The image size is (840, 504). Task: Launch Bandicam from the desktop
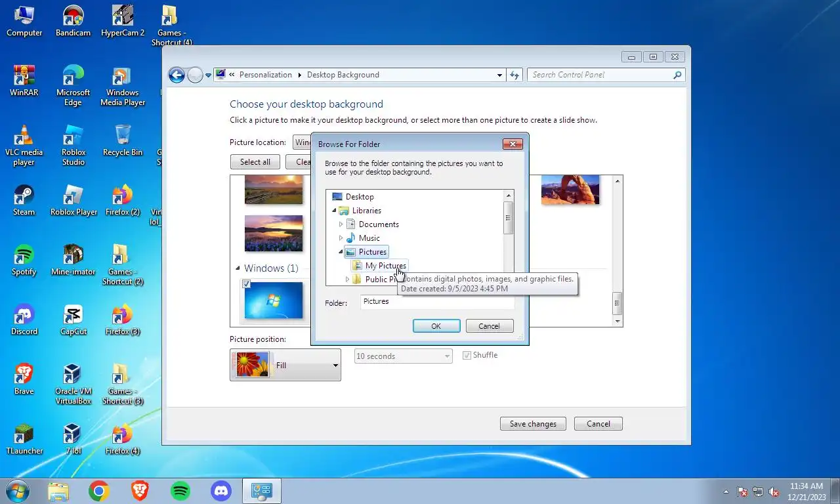(x=73, y=21)
